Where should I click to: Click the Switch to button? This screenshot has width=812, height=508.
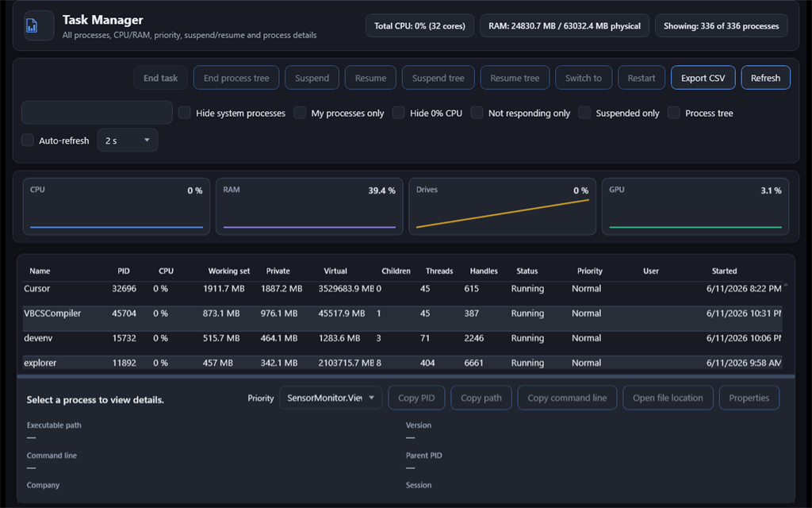click(x=584, y=78)
